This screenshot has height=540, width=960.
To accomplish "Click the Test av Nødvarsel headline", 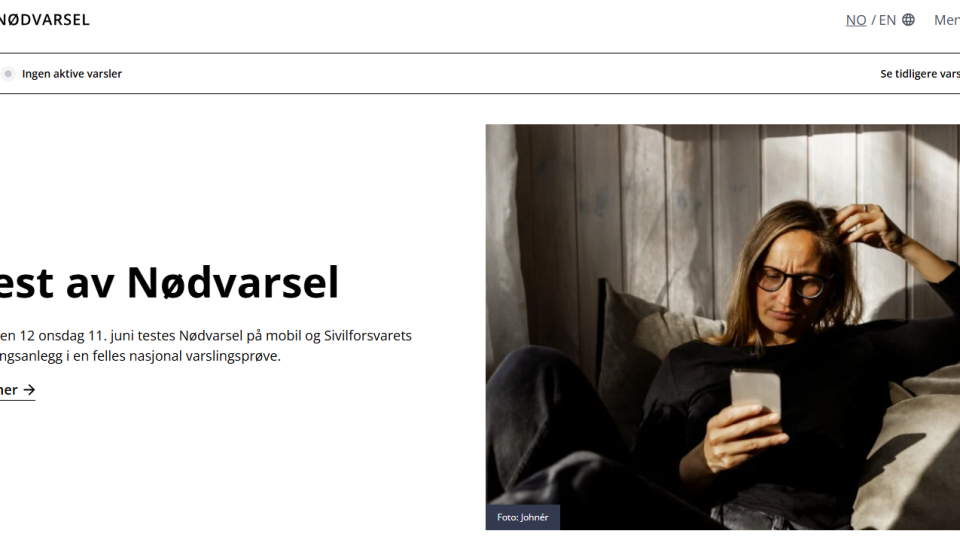I will (169, 282).
